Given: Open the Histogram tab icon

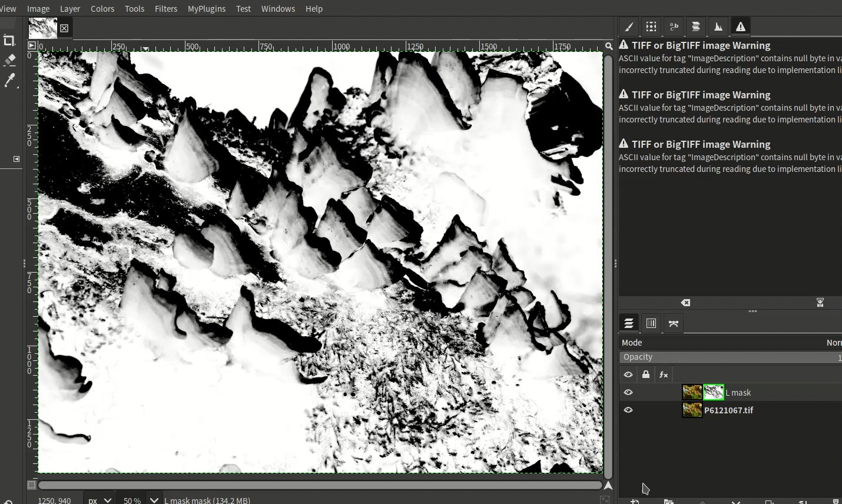Looking at the screenshot, I should (718, 26).
